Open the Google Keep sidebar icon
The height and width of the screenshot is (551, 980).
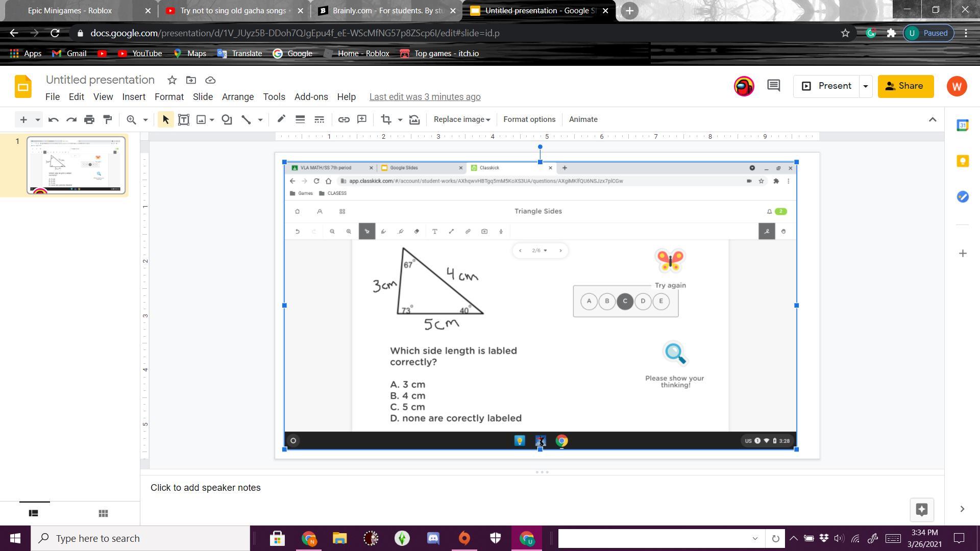[x=962, y=161]
